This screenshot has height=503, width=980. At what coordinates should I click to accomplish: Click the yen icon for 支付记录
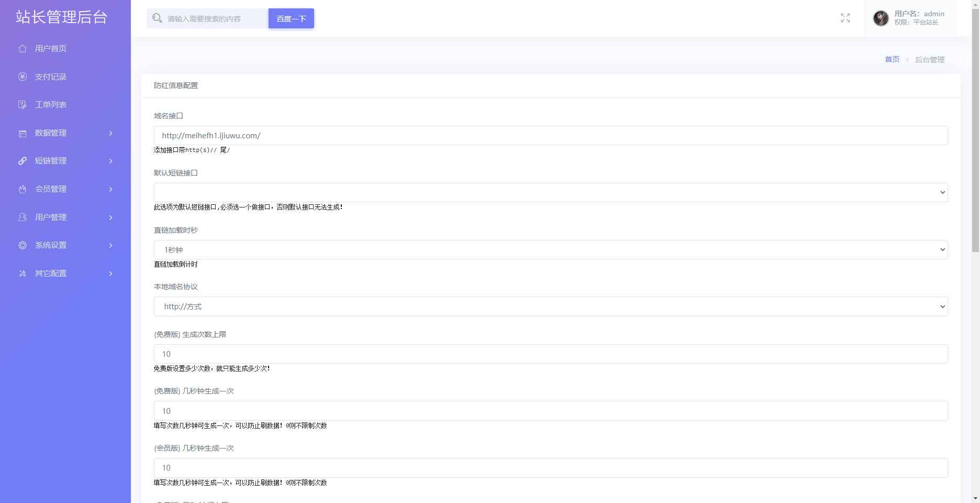23,76
